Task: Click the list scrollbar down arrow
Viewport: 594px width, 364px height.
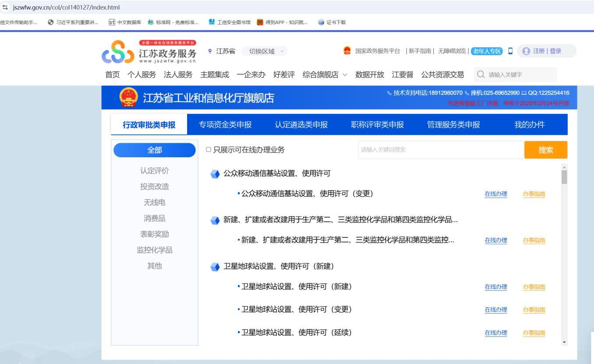Action: pos(564,342)
